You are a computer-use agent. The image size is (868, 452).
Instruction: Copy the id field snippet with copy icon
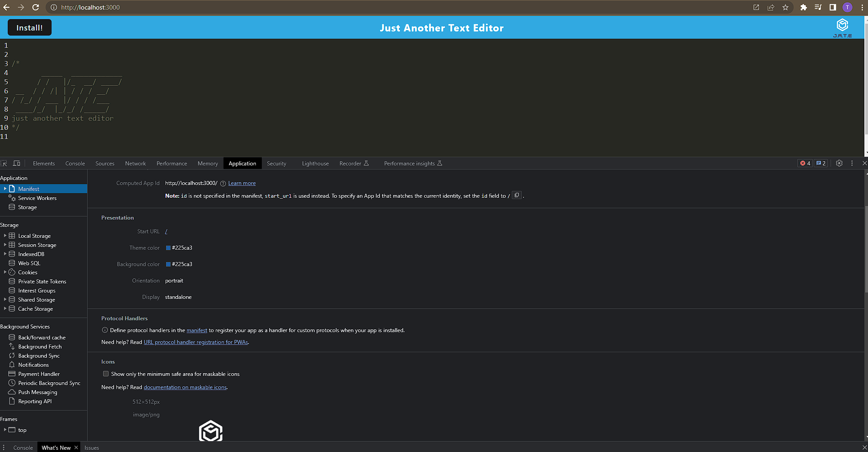pos(516,195)
